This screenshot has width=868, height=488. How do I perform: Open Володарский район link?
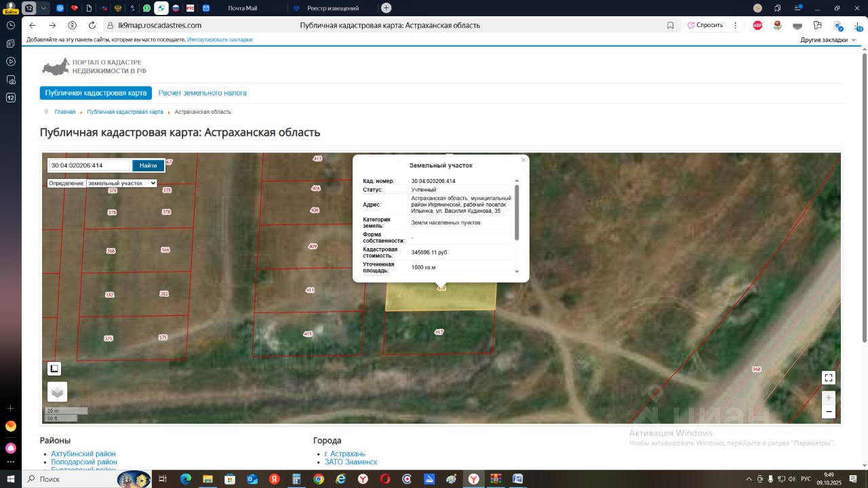(84, 462)
